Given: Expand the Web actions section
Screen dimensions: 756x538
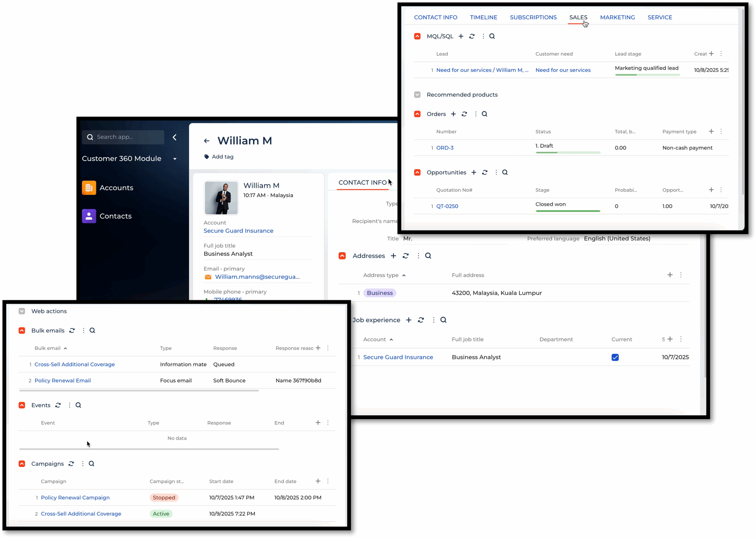Looking at the screenshot, I should click(22, 311).
